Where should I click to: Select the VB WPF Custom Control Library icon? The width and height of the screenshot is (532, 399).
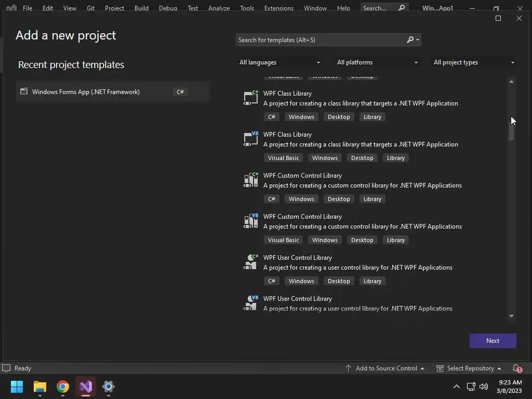click(251, 221)
